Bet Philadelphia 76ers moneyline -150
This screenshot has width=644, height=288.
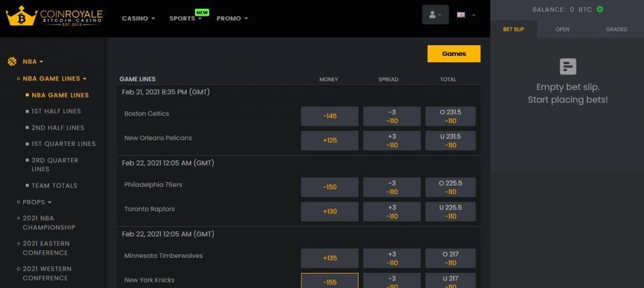[x=330, y=187]
